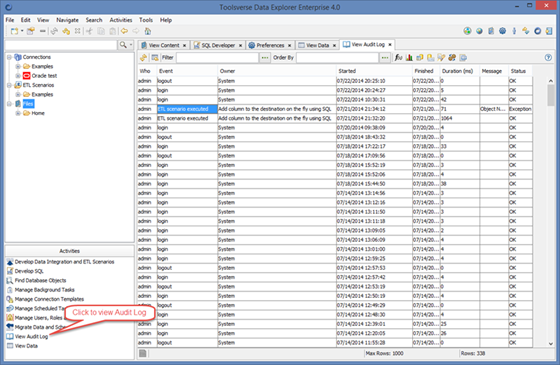This screenshot has height=365, width=560.
Task: Open the Tools menu
Action: (146, 20)
